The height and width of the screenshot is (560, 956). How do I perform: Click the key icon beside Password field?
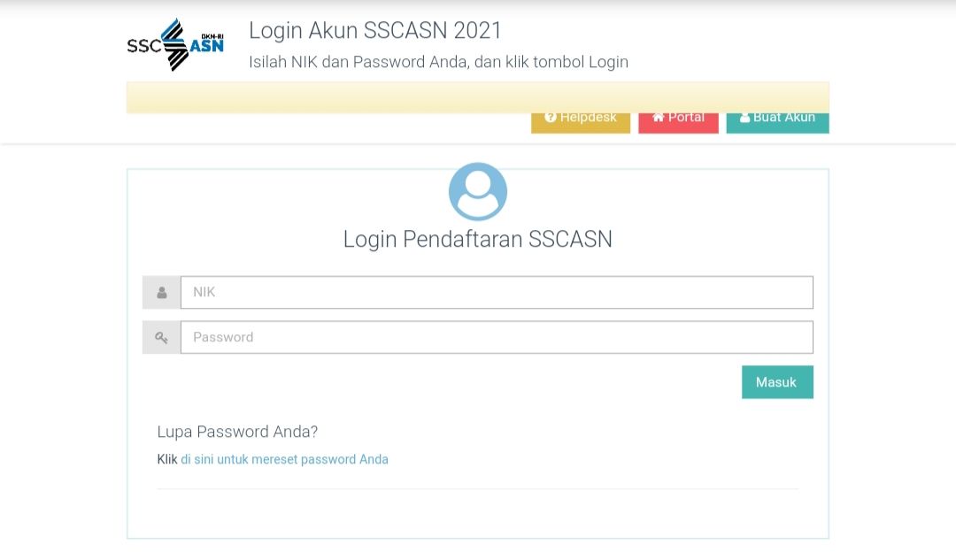162,338
